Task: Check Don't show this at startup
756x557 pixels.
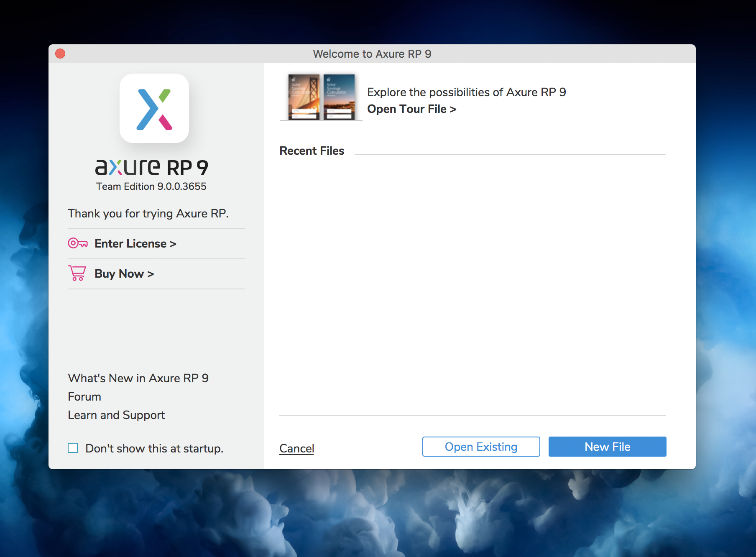Action: click(x=73, y=448)
